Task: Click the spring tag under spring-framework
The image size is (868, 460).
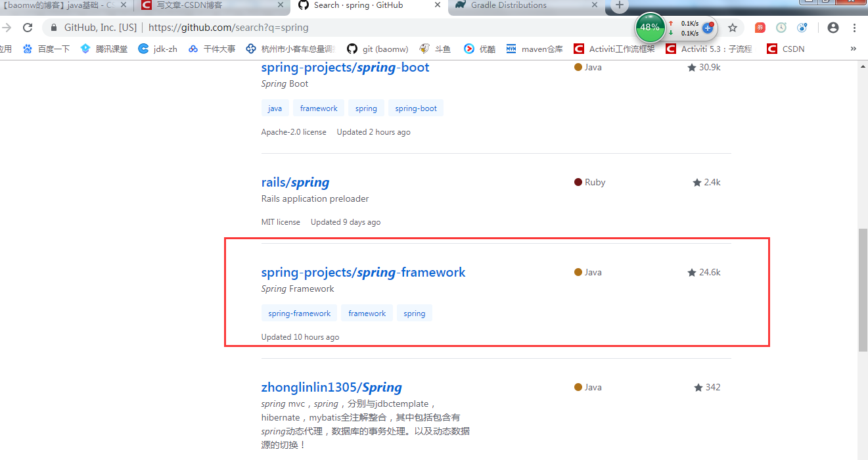Action: [414, 313]
